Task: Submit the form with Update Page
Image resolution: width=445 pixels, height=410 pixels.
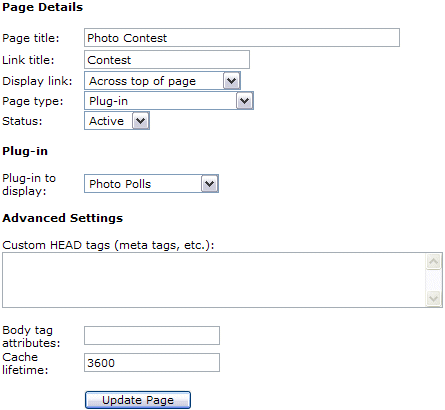Action: coord(138,400)
